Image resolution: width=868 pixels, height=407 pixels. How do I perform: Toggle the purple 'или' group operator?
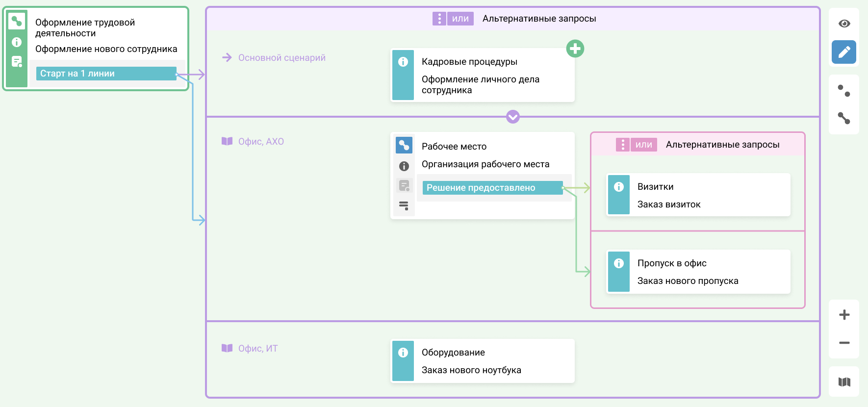[460, 19]
